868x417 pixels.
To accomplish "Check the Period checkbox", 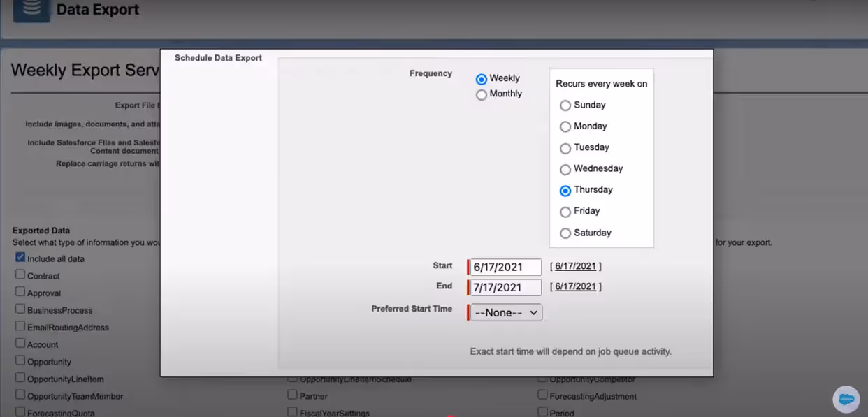I will point(542,412).
